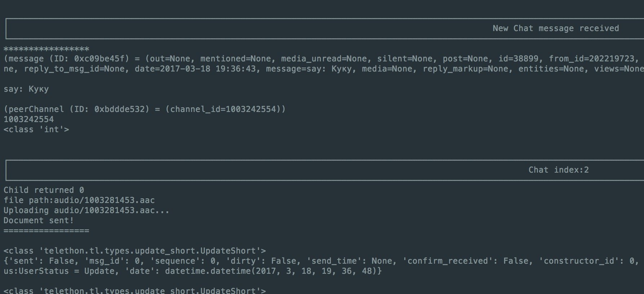Image resolution: width=644 pixels, height=294 pixels.
Task: Click the "Uploading audio/1003281453.aac..." line
Action: click(x=86, y=211)
